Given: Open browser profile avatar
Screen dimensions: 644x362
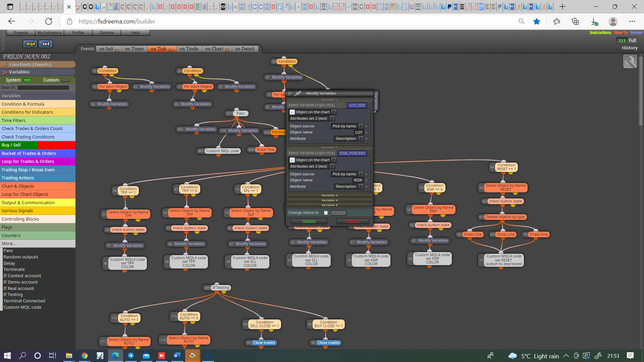Looking at the screenshot, I should point(613,21).
